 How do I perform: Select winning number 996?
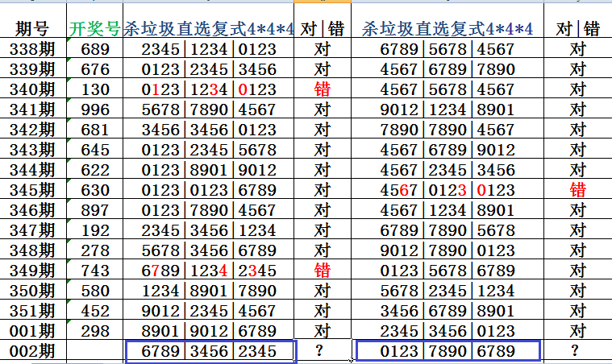click(95, 109)
